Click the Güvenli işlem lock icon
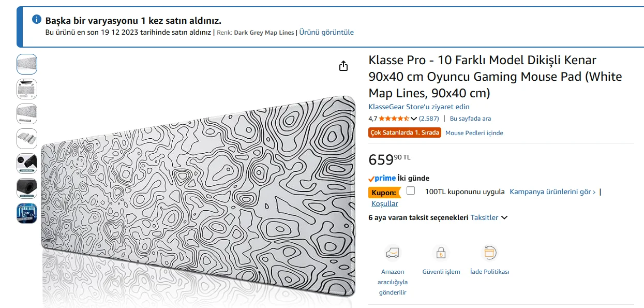The height and width of the screenshot is (308, 644). click(441, 253)
